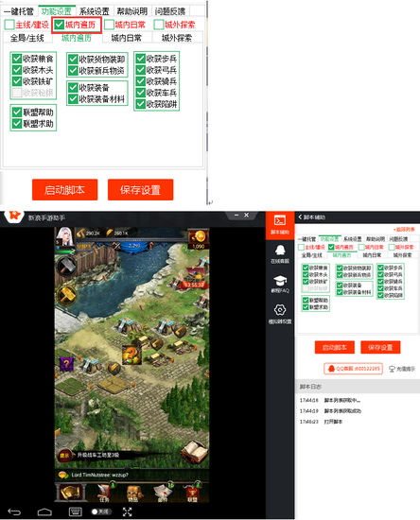Uncheck 收获新兵物资 in enlarged panel
This screenshot has height=520, width=420.
(x=73, y=71)
